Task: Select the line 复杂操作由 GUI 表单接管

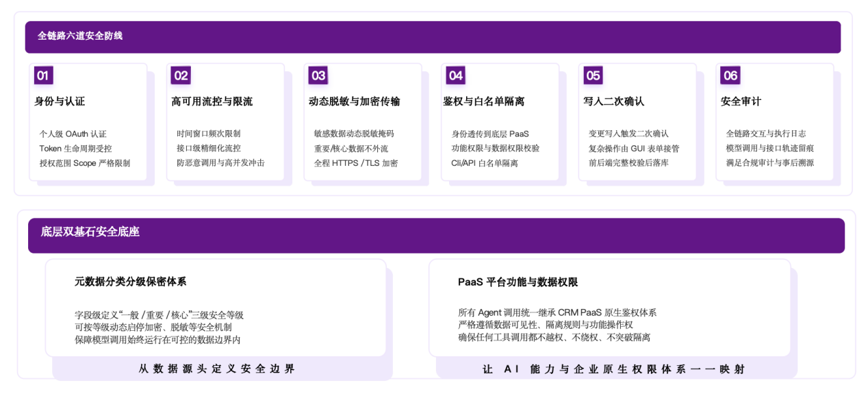Action: point(634,148)
